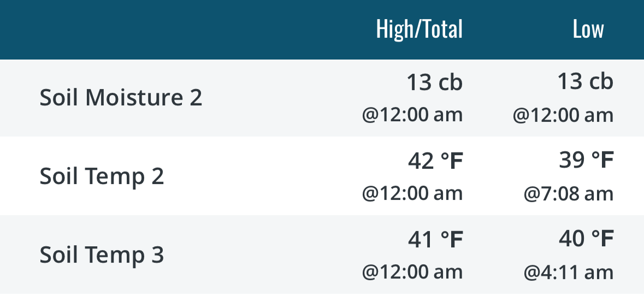Screen dimensions: 644x296
Task: Click Soil Temp 2 high time @12:00 am
Action: point(412,193)
